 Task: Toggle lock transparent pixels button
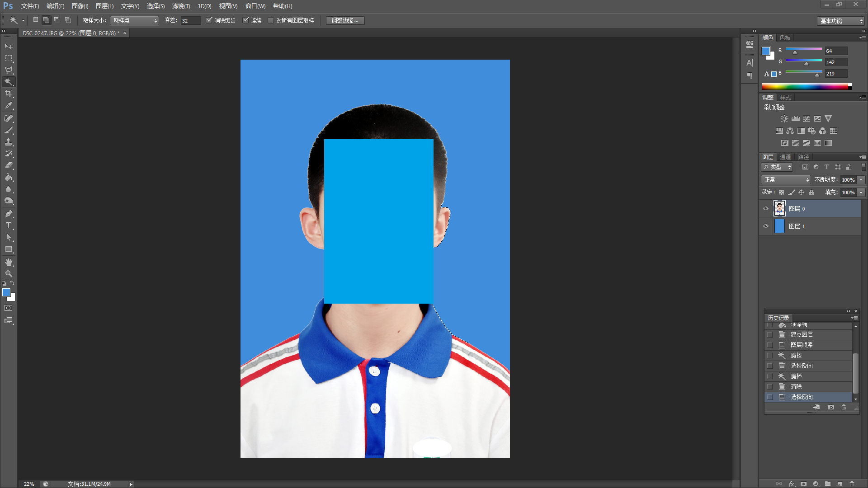tap(781, 192)
